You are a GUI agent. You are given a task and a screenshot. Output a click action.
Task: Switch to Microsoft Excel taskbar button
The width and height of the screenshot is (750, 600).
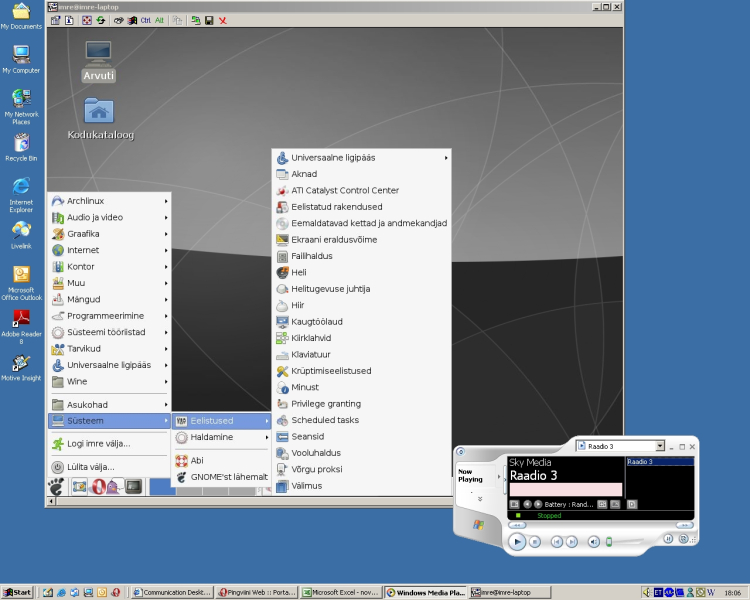(x=341, y=592)
